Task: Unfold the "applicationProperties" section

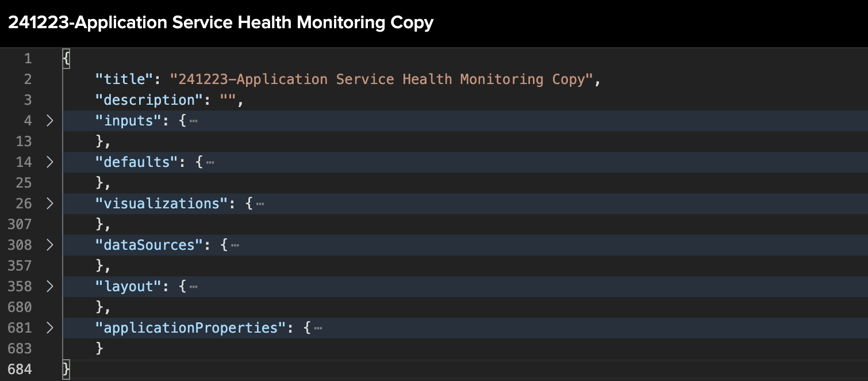Action: coord(49,328)
